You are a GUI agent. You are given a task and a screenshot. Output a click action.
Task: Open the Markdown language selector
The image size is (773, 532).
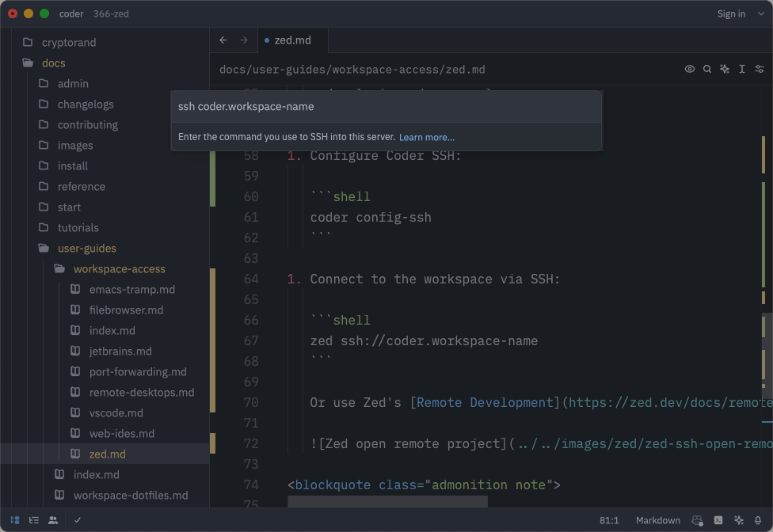(x=657, y=520)
